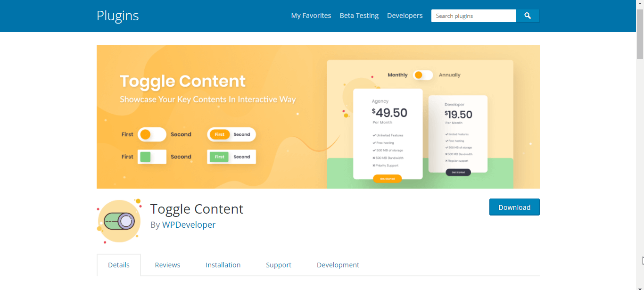644x290 pixels.
Task: Click the Monthly/Annually switch in the banner
Action: click(423, 75)
